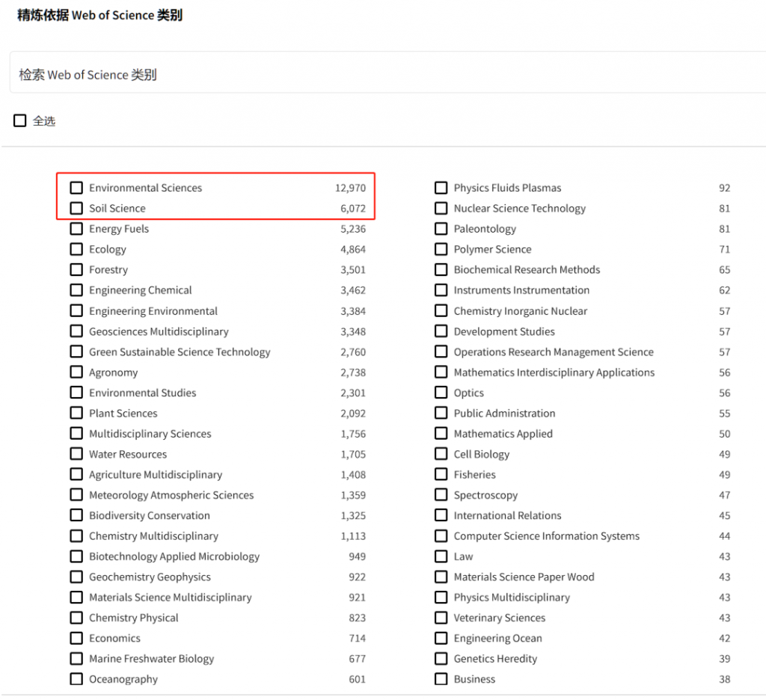Click the Business category label
Viewport: 766px width, 700px height.
pos(474,679)
